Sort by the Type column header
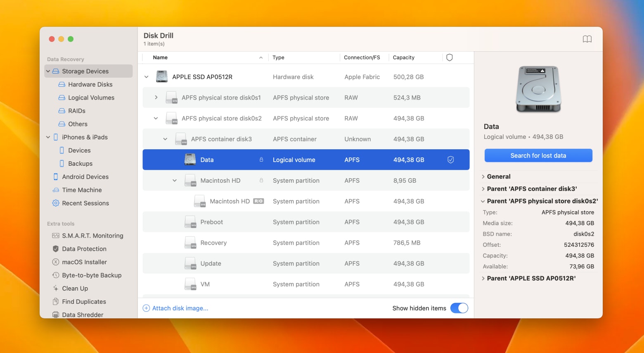 [x=278, y=57]
